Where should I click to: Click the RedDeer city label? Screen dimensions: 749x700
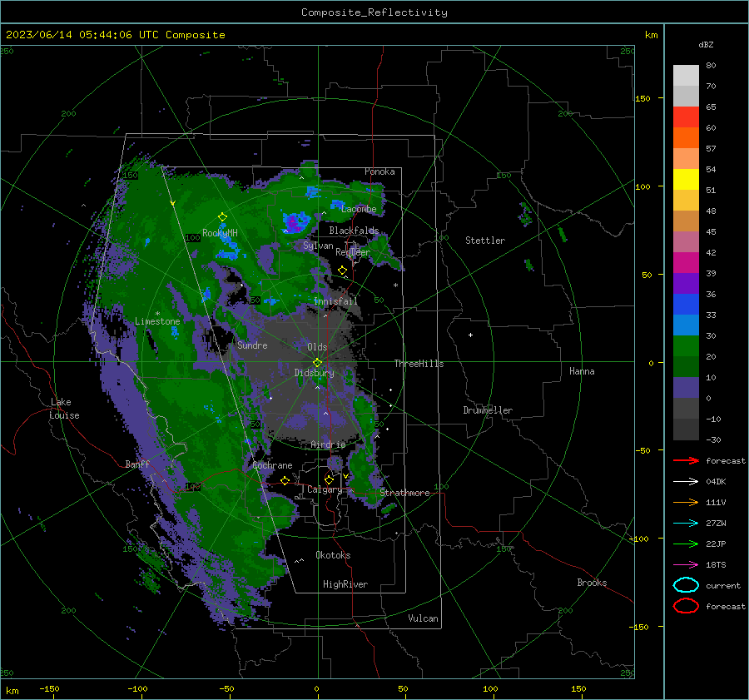point(353,252)
